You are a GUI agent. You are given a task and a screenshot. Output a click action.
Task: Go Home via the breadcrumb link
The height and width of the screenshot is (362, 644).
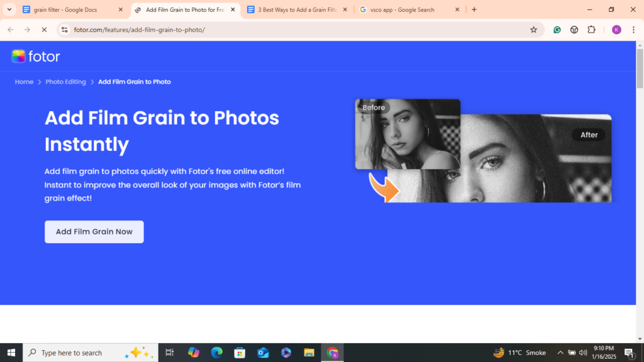point(24,82)
